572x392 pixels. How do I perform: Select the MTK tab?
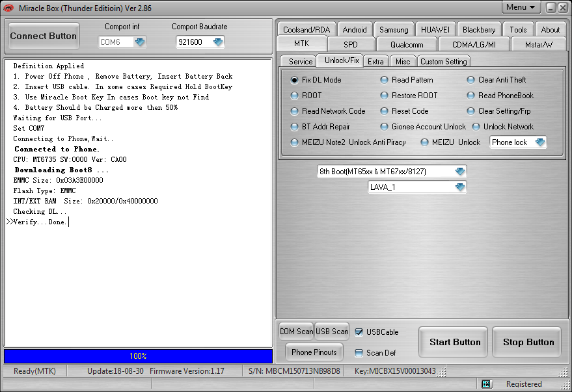[x=302, y=44]
